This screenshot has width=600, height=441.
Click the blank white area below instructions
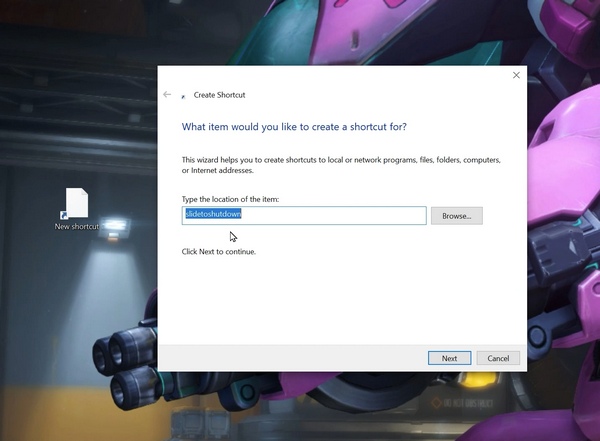coord(340,300)
